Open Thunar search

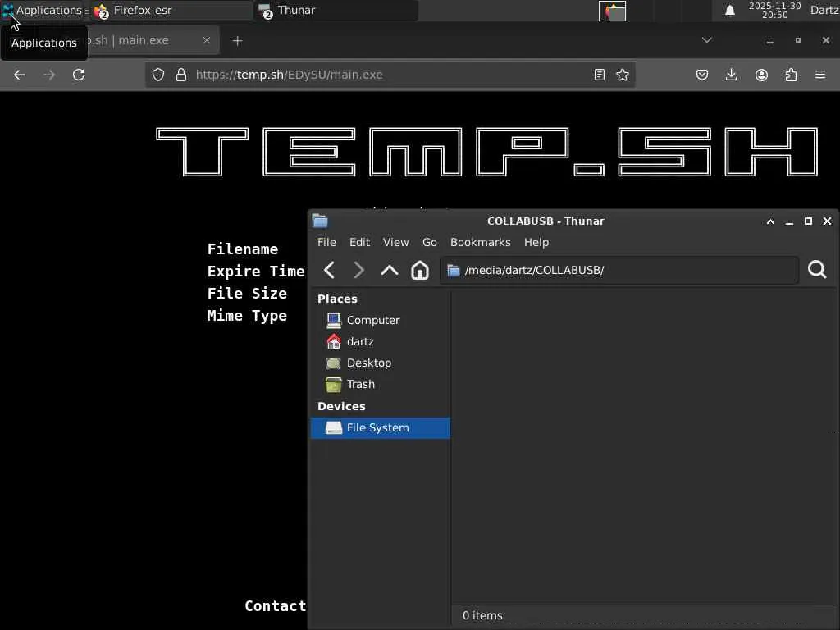(817, 269)
